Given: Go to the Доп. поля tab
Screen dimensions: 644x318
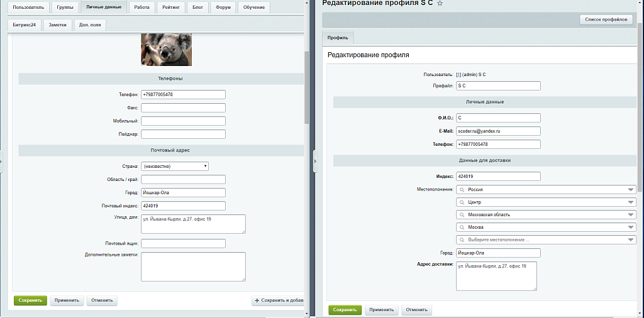Looking at the screenshot, I should (x=90, y=25).
